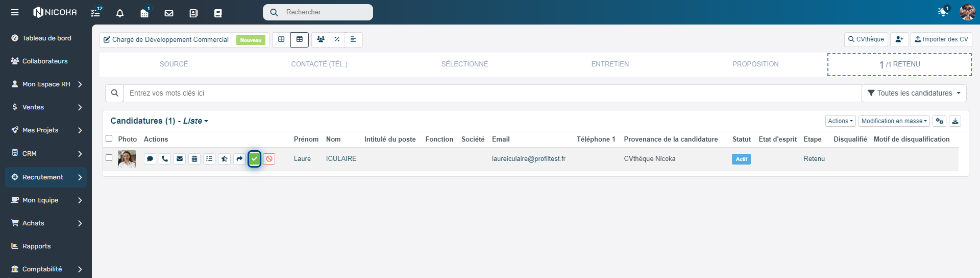Image resolution: width=980 pixels, height=278 pixels.
Task: Open the hamburger menu
Action: [15, 12]
